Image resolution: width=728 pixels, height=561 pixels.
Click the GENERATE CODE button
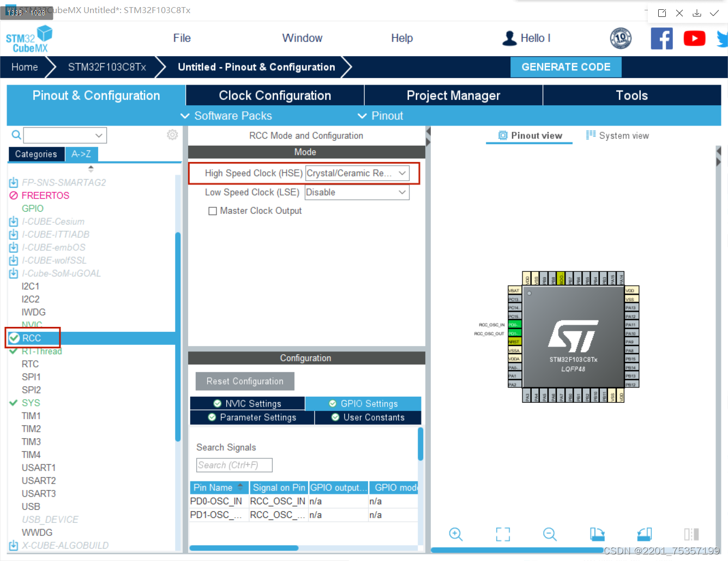pos(566,67)
